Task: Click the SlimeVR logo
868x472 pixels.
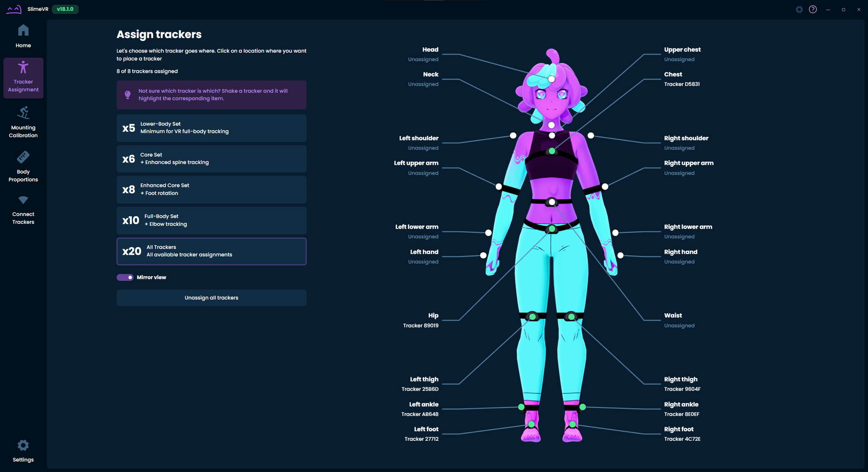Action: [x=14, y=9]
